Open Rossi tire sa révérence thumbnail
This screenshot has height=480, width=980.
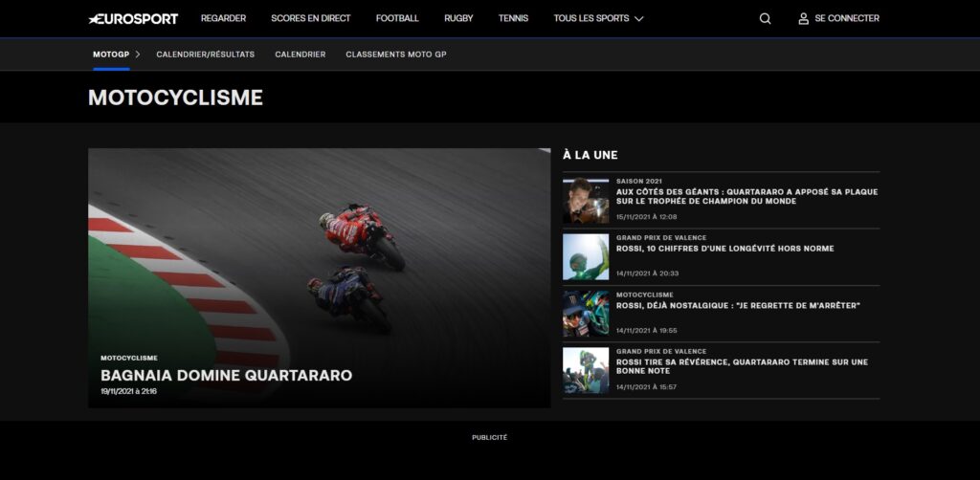(x=586, y=371)
